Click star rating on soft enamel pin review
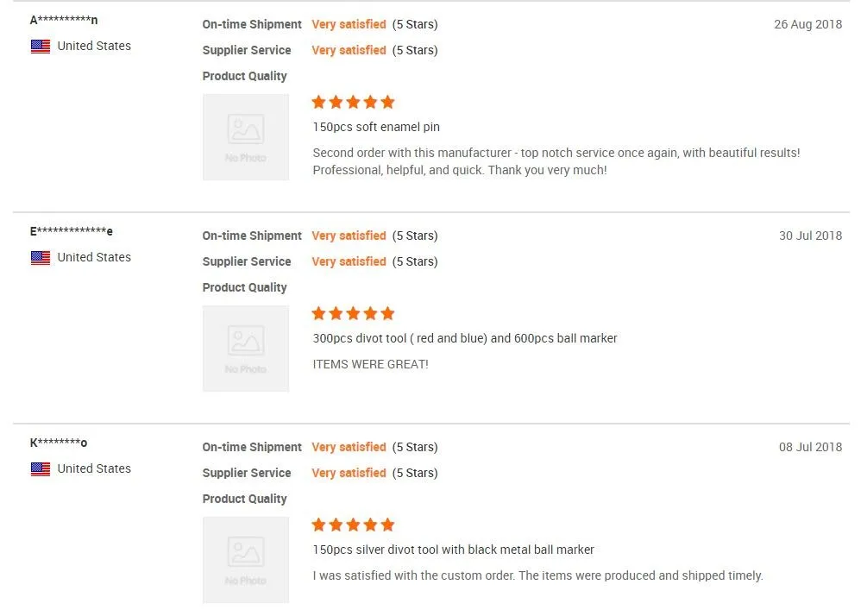861x616 pixels. point(353,103)
